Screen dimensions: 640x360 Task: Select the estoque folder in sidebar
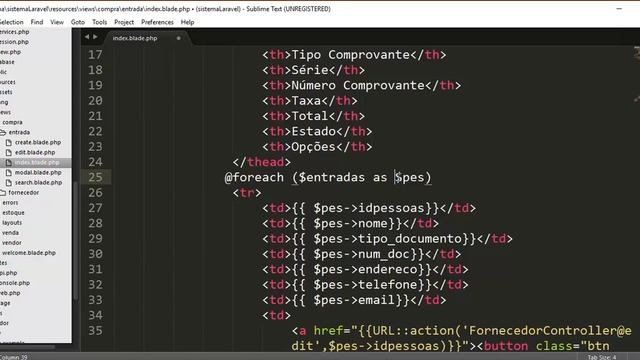point(13,213)
